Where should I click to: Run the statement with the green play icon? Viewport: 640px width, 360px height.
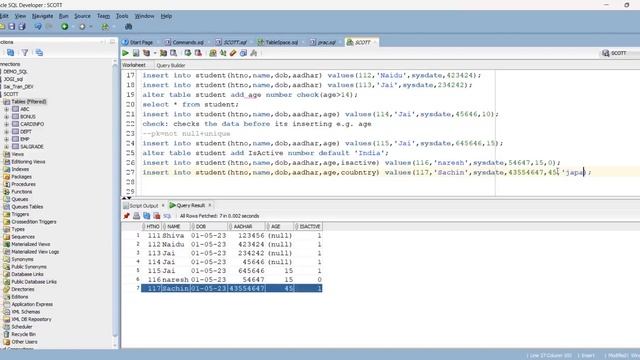[x=125, y=53]
